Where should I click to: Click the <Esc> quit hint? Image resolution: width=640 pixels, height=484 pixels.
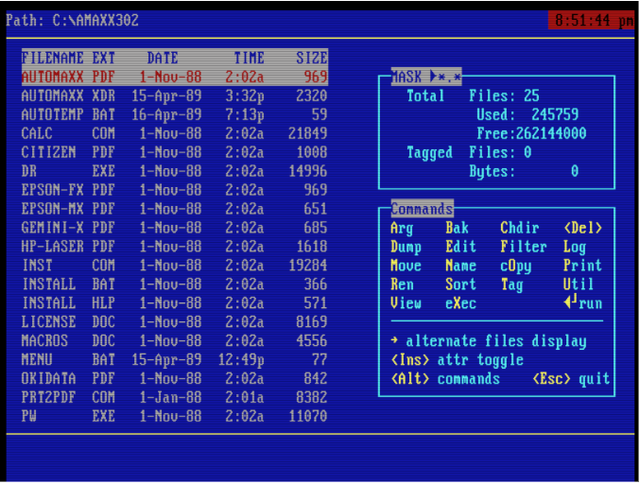[571, 379]
